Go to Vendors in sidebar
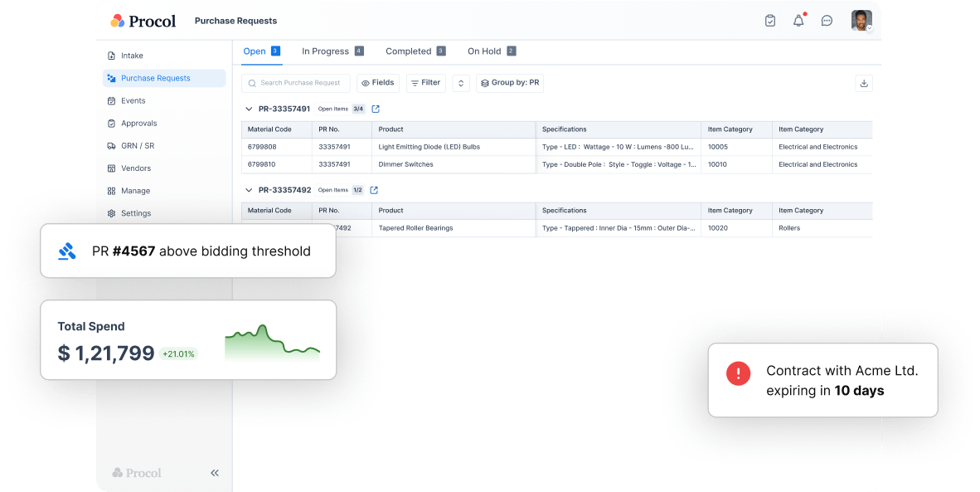This screenshot has height=492, width=980. 135,168
